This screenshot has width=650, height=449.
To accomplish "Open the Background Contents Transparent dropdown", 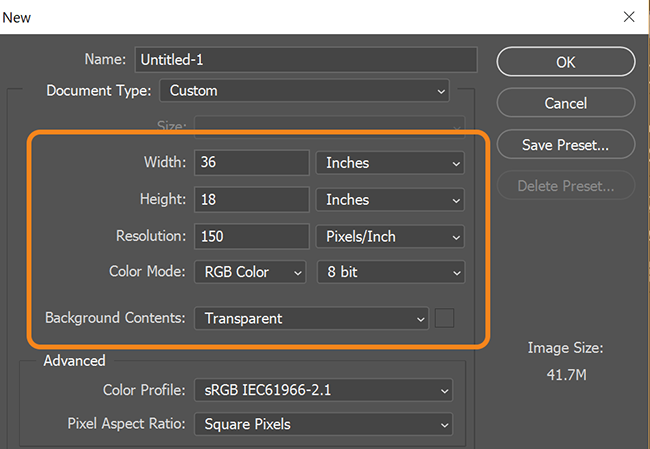I will [x=311, y=318].
